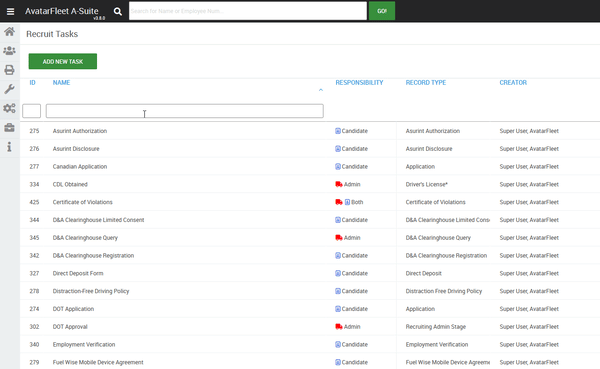The image size is (600, 369).
Task: Click the info icon in sidebar
Action: [9, 147]
